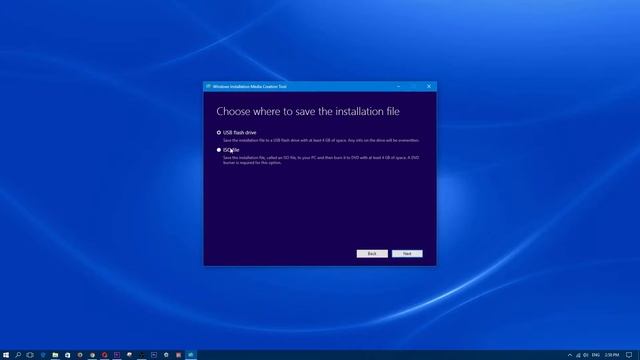Open Task View on the taskbar

pyautogui.click(x=30, y=355)
